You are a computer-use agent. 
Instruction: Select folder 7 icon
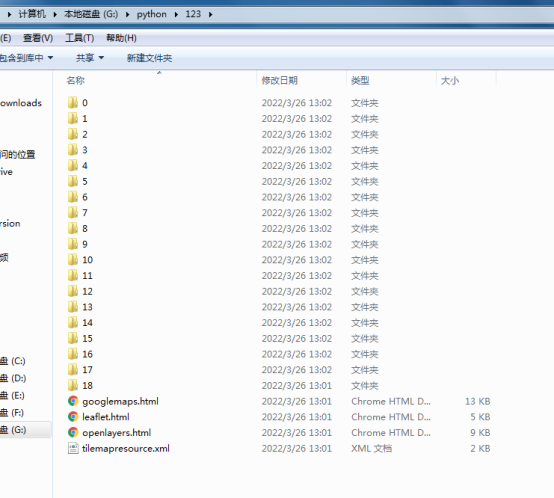pyautogui.click(x=73, y=213)
